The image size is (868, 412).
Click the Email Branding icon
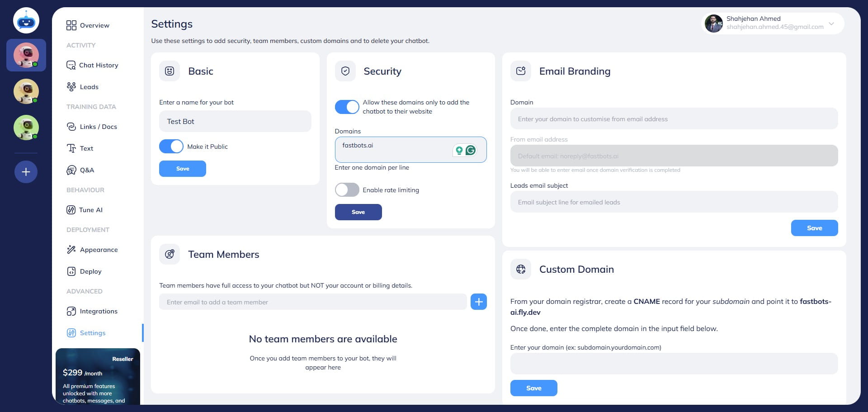click(521, 71)
